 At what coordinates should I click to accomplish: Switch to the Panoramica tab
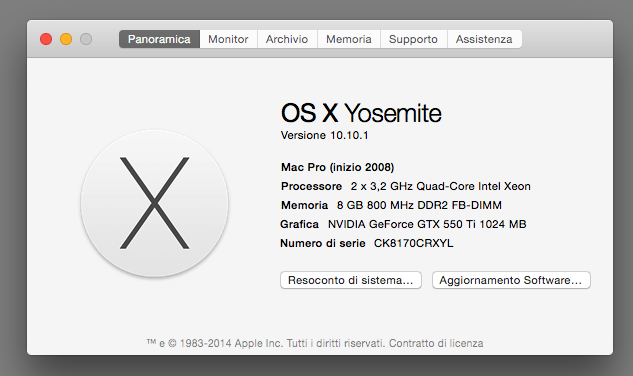pyautogui.click(x=159, y=39)
